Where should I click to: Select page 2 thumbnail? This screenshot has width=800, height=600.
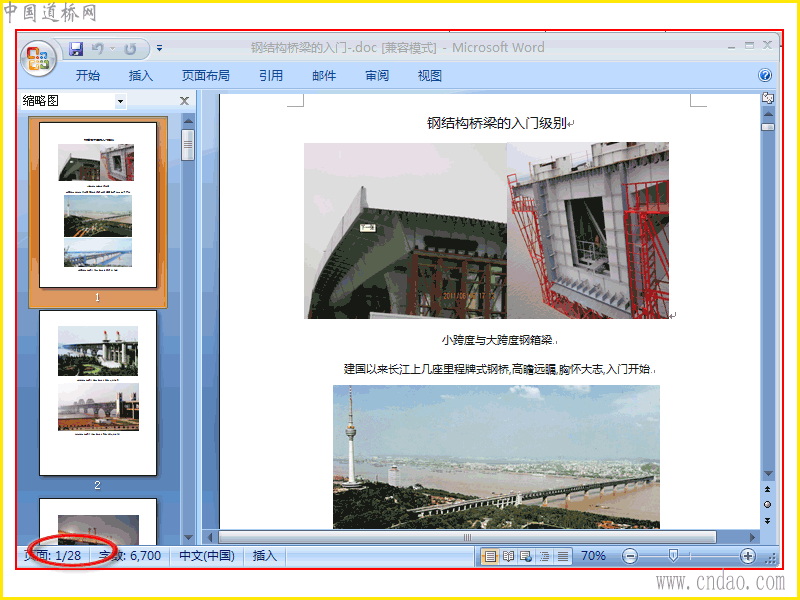pyautogui.click(x=98, y=393)
